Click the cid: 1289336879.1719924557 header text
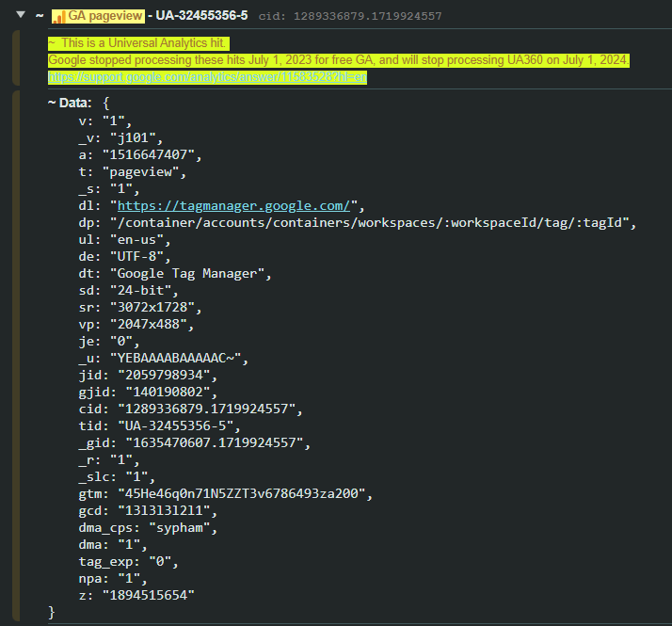Image resolution: width=672 pixels, height=626 pixels. (x=350, y=16)
